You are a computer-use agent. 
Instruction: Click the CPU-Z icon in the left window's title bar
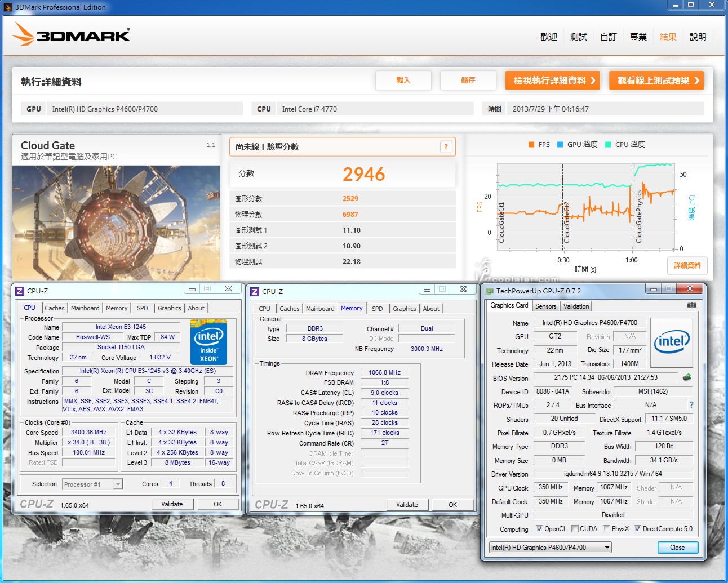pyautogui.click(x=20, y=291)
